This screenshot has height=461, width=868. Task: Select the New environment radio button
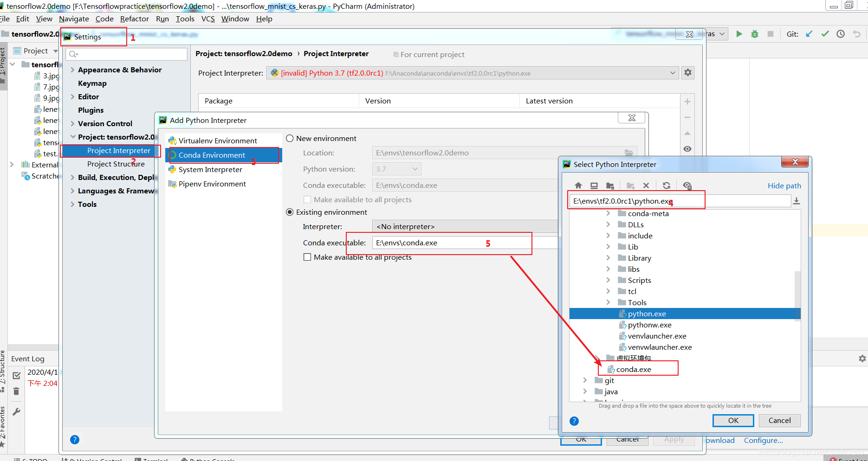coord(290,138)
